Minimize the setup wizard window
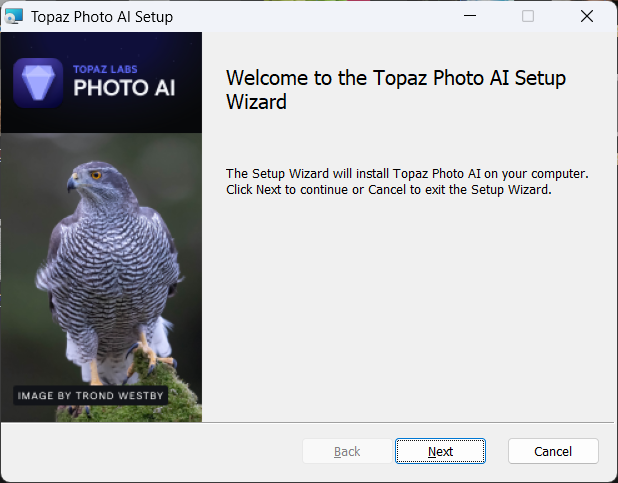The height and width of the screenshot is (483, 618). tap(469, 16)
